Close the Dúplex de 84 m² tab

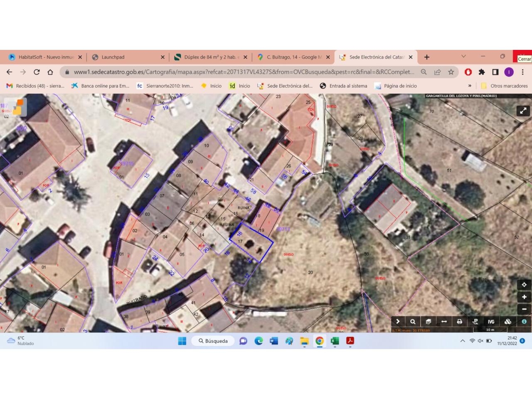point(245,57)
